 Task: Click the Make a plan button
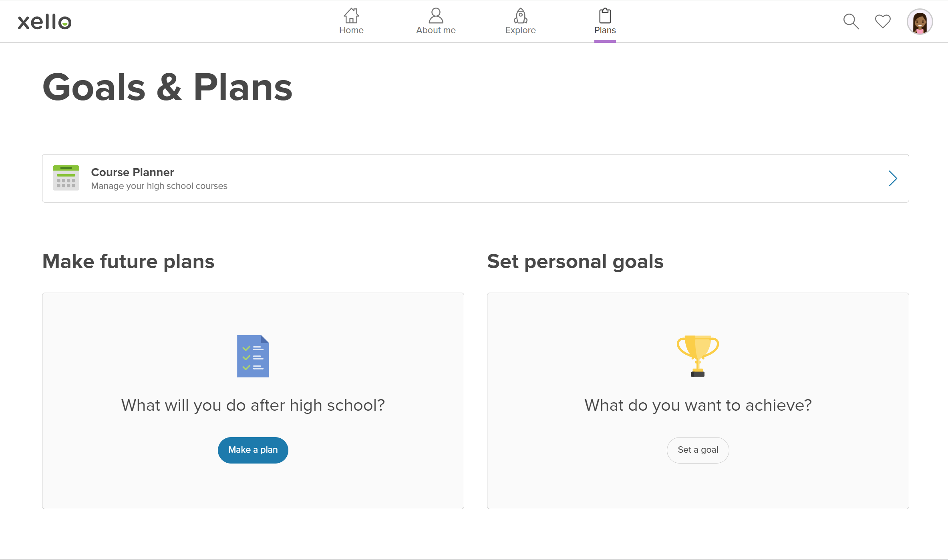point(253,450)
